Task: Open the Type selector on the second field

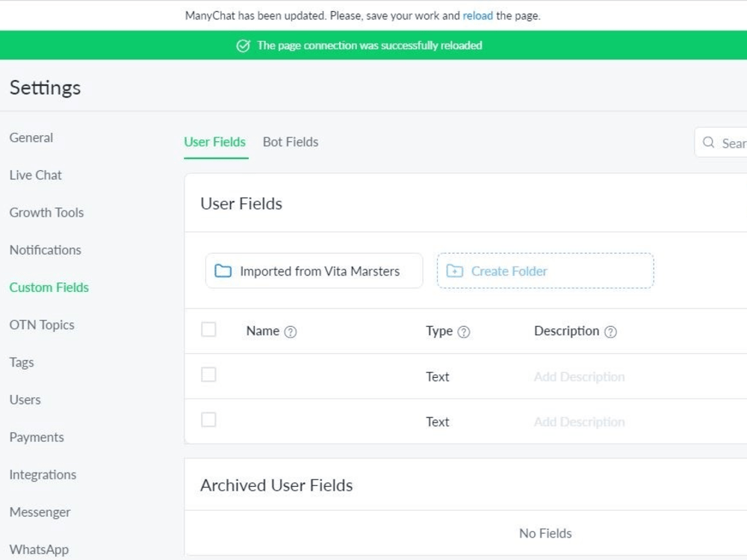Action: pyautogui.click(x=438, y=421)
